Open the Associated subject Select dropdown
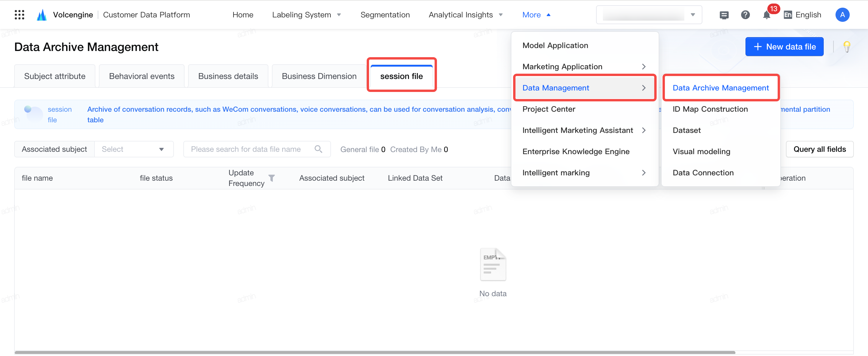Image resolution: width=868 pixels, height=356 pixels. pyautogui.click(x=134, y=149)
